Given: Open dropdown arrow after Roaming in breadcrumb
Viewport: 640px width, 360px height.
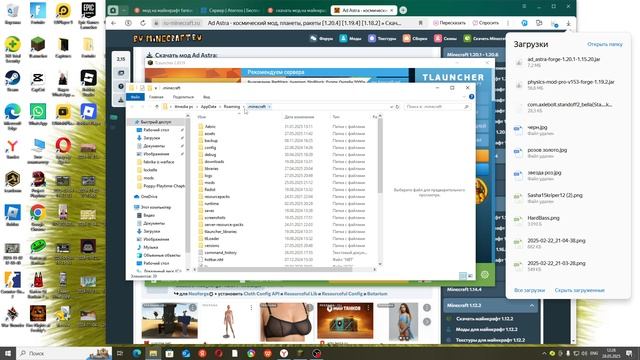Looking at the screenshot, I should click(x=244, y=107).
